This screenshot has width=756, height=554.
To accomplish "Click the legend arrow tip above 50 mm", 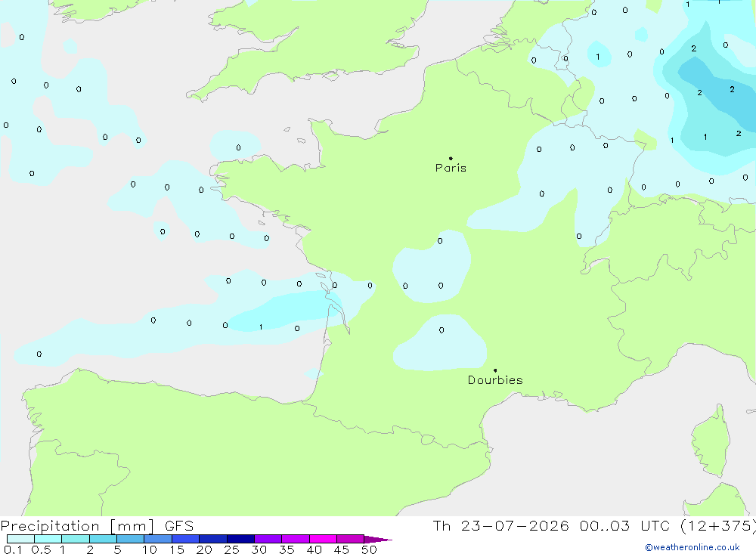I will click(x=378, y=539).
